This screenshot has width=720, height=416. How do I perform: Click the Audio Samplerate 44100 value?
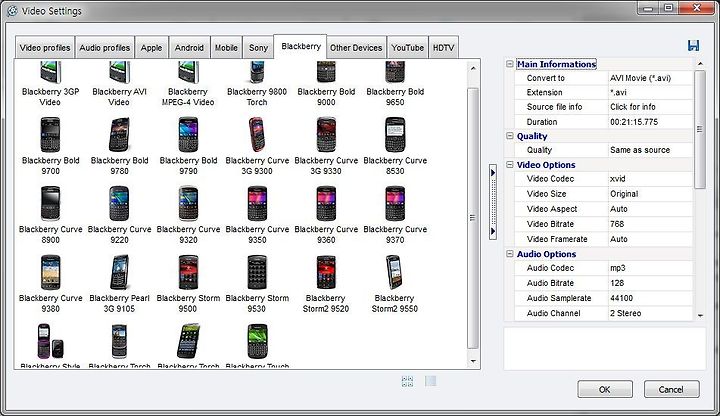click(x=650, y=298)
